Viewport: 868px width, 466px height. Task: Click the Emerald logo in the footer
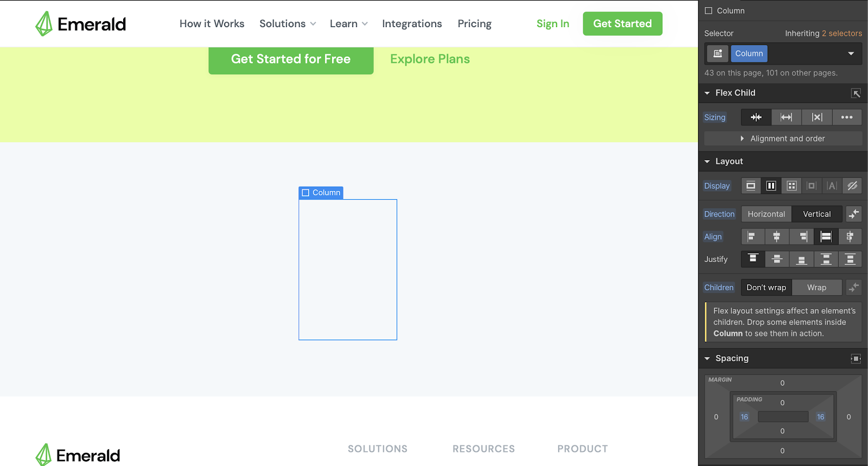coord(78,455)
